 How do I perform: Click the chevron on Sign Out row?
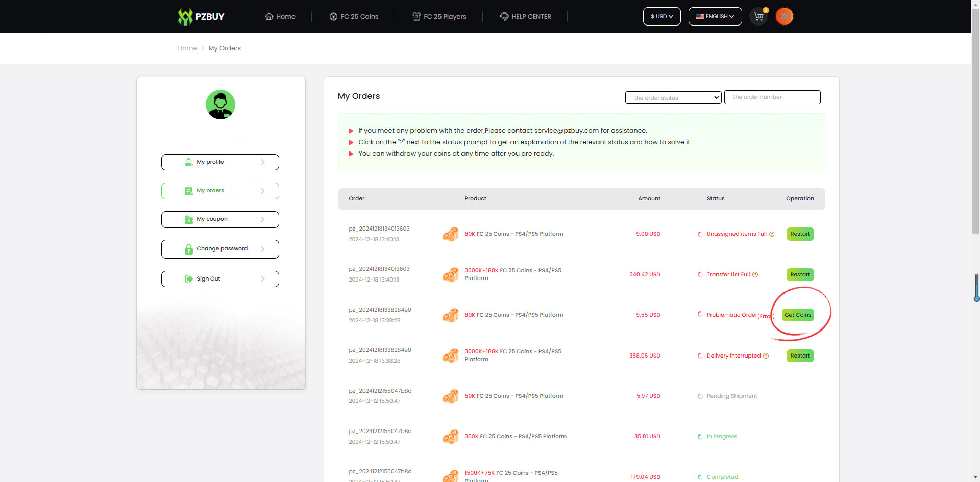coord(263,279)
